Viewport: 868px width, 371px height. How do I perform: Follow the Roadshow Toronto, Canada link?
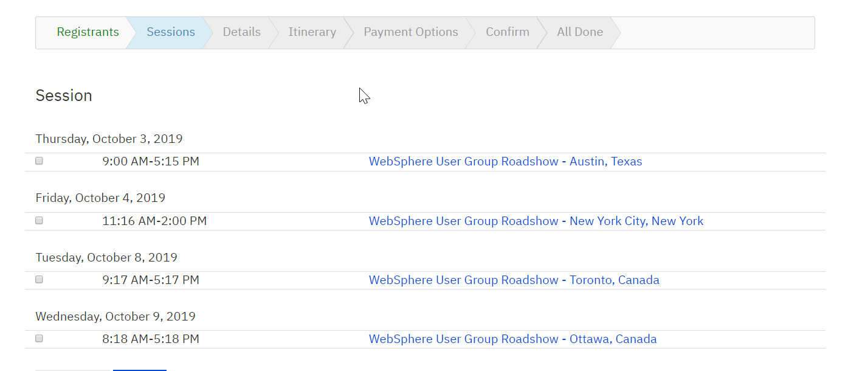(x=514, y=280)
